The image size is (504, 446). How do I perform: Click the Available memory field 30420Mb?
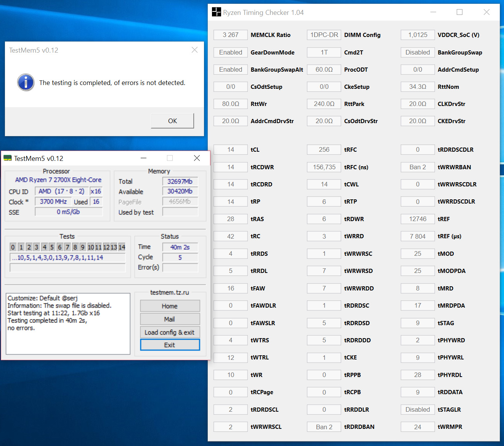tap(180, 191)
